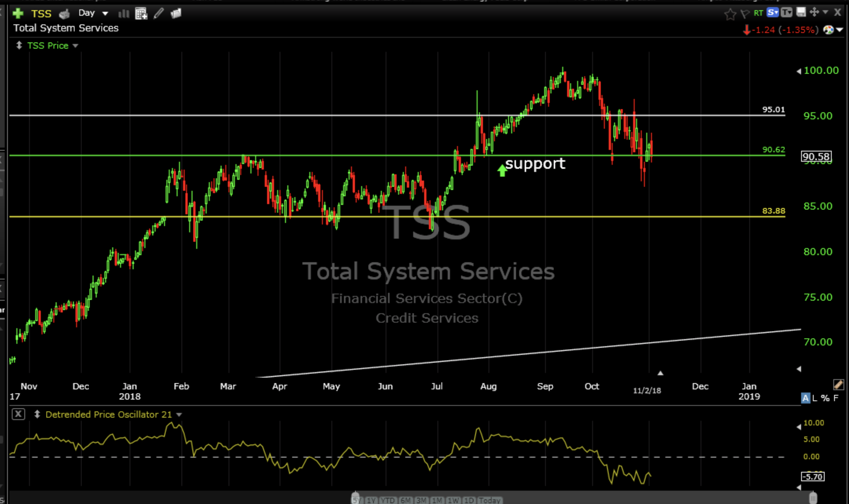The width and height of the screenshot is (849, 504).
Task: Click the bar chart style icon
Action: point(123,14)
